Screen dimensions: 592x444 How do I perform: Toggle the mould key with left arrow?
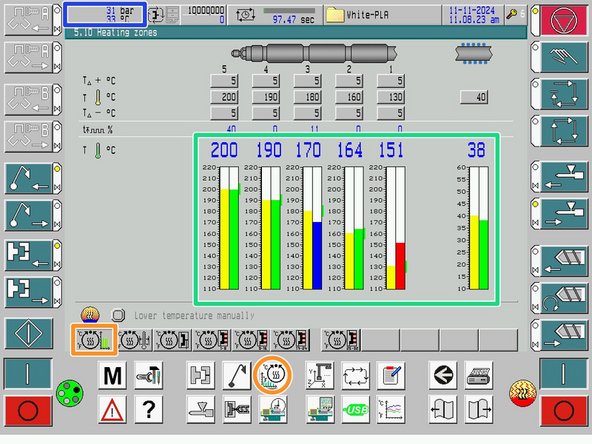(x=28, y=255)
